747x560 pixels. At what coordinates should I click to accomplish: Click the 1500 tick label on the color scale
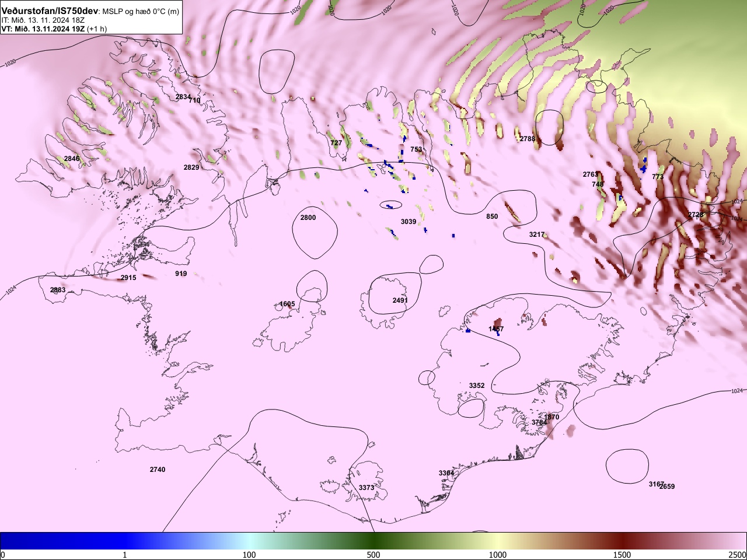pyautogui.click(x=622, y=555)
